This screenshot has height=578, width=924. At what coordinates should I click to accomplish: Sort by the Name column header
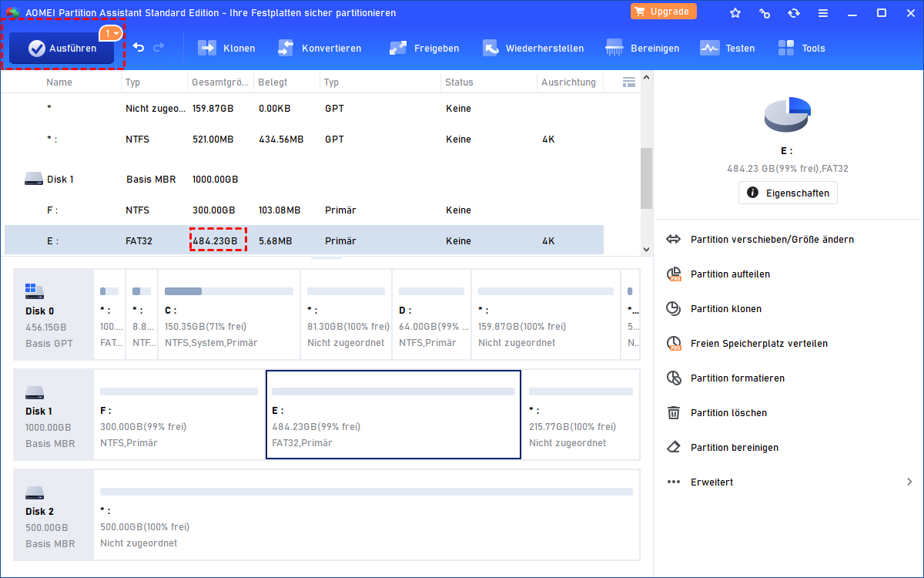(59, 82)
